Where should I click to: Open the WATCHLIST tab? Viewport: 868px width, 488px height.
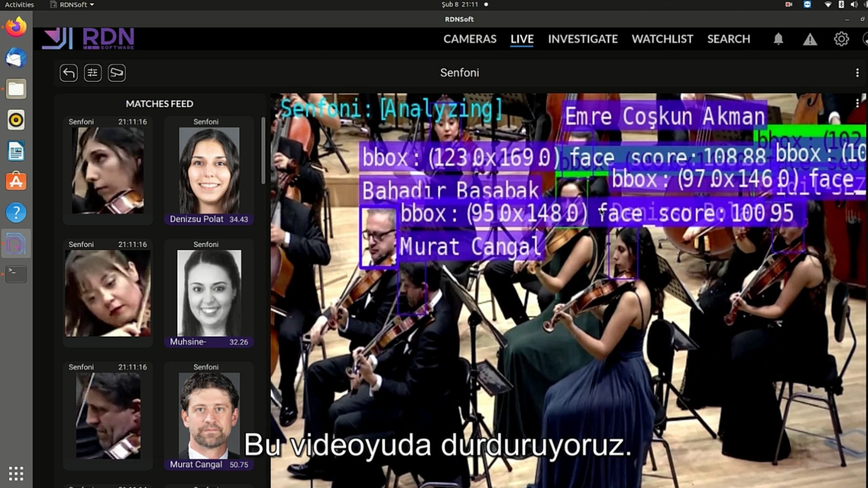click(662, 39)
